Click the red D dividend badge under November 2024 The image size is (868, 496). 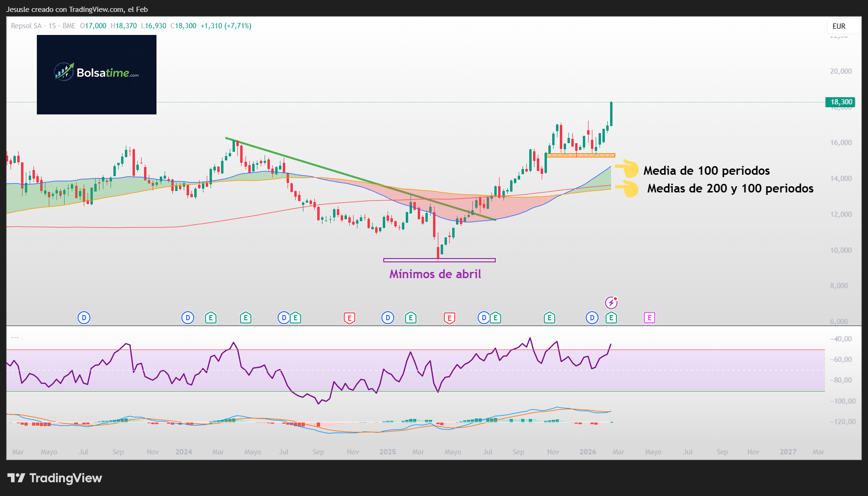(x=350, y=317)
